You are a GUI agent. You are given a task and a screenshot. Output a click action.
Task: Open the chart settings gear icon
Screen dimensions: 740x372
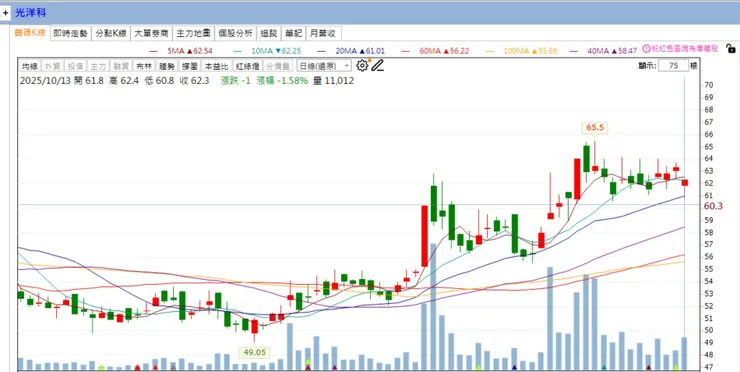[362, 66]
